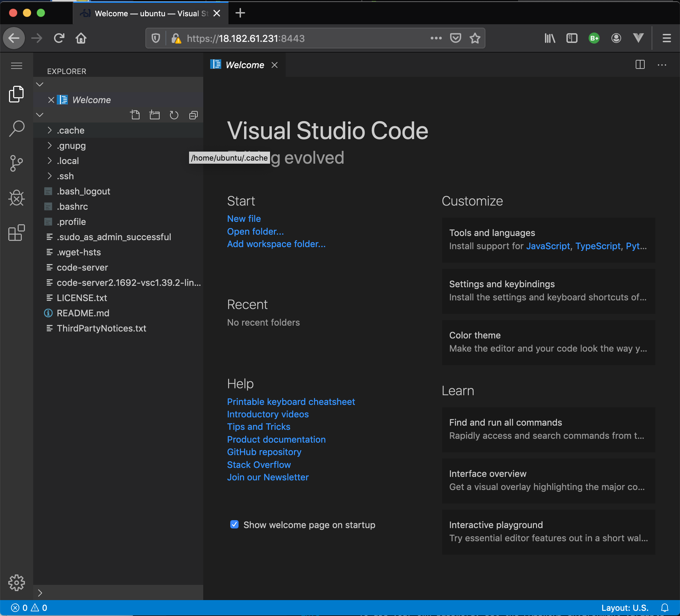Collapse the Open Editors section
Screen dimensions: 680x616
click(x=40, y=84)
